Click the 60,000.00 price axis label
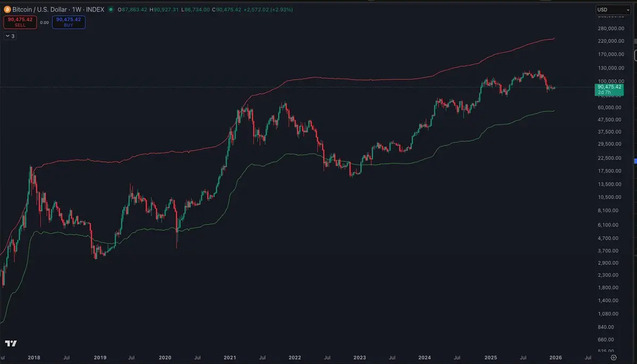The width and height of the screenshot is (637, 364). pos(609,108)
